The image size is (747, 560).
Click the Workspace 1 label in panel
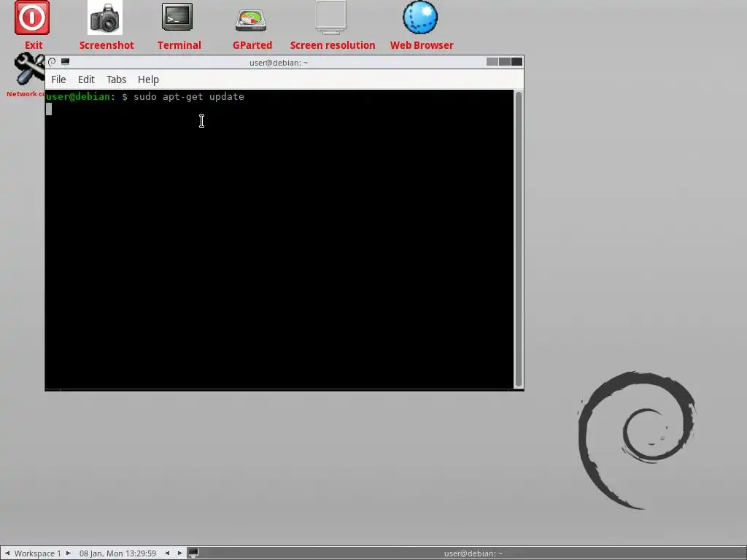[x=38, y=553]
